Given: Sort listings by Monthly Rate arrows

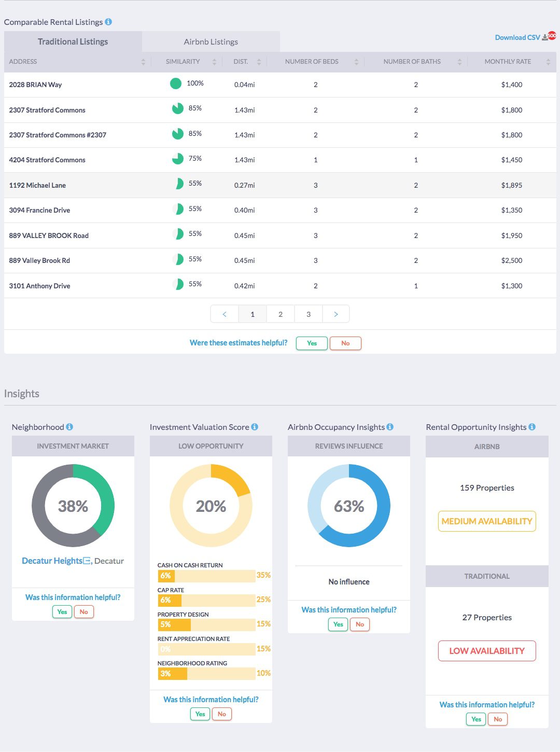Looking at the screenshot, I should click(x=548, y=62).
